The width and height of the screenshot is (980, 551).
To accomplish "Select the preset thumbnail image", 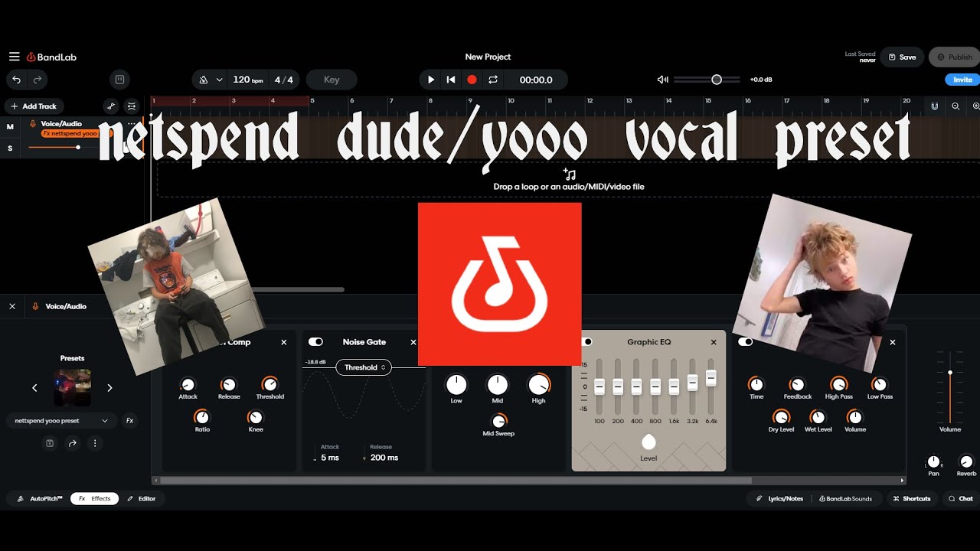I will (x=72, y=388).
